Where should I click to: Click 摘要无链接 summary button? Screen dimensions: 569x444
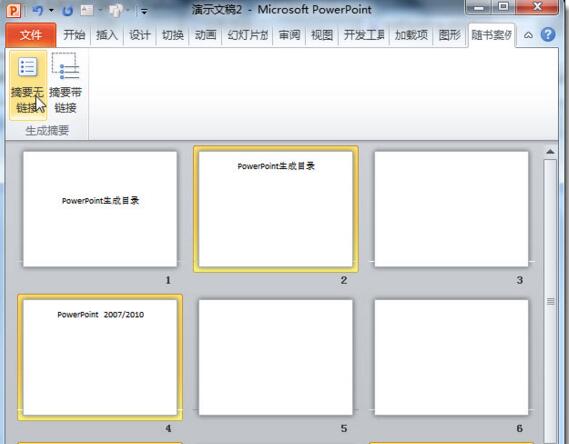[x=28, y=85]
